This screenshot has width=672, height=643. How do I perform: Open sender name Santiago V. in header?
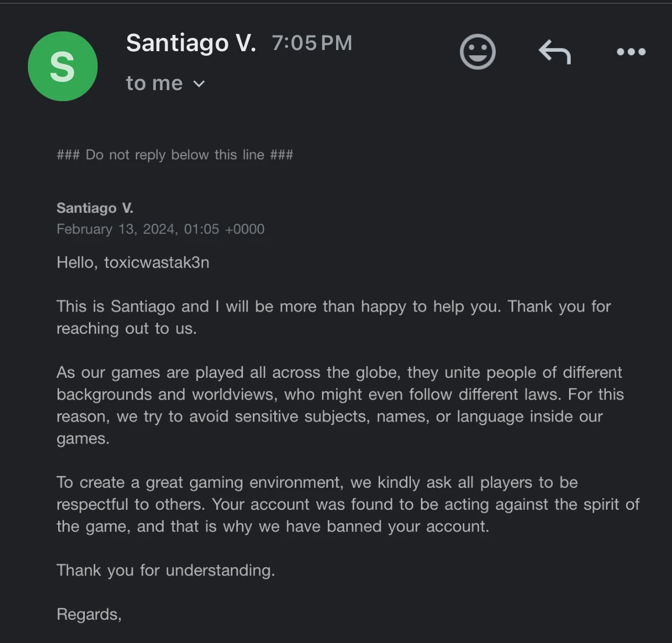click(x=191, y=43)
